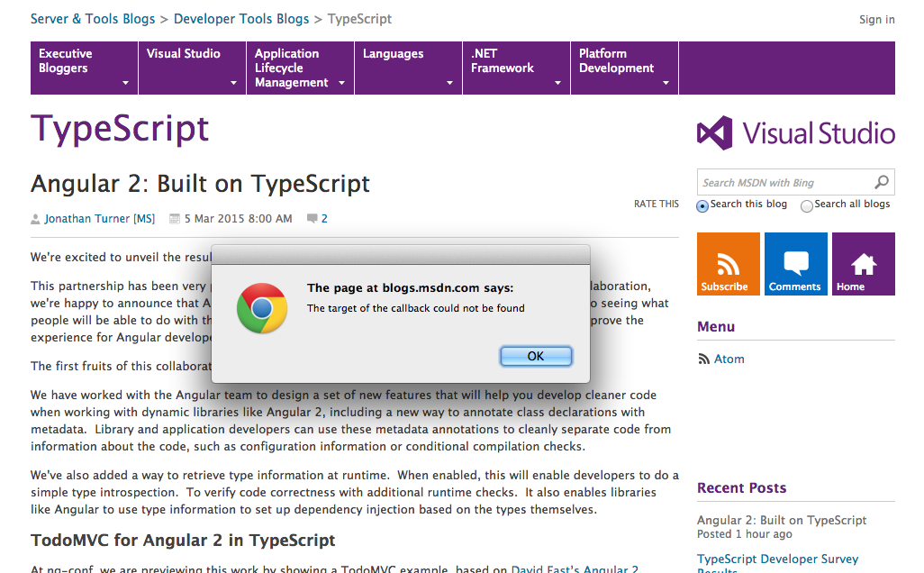The height and width of the screenshot is (573, 924).
Task: Open the Atom feed link
Action: coord(729,359)
